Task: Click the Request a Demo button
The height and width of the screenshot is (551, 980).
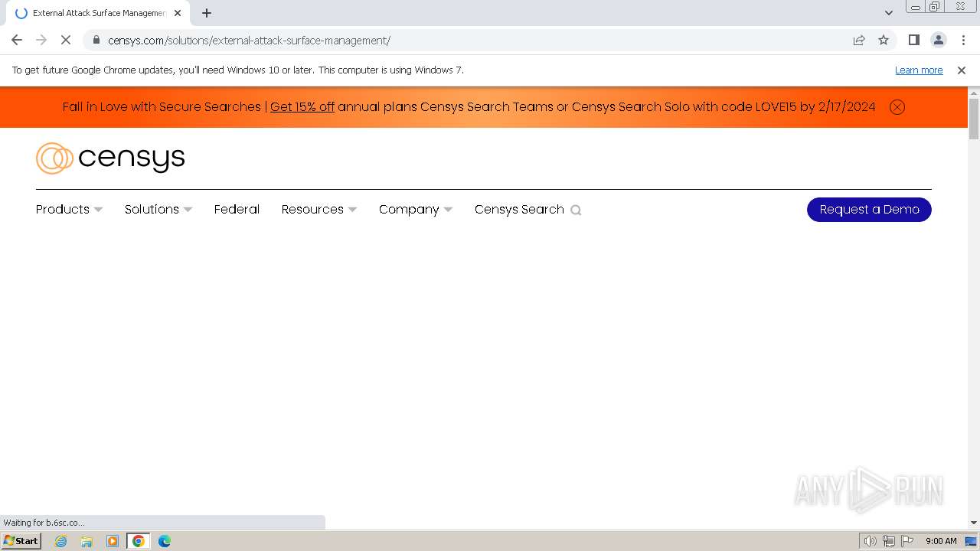Action: tap(869, 210)
